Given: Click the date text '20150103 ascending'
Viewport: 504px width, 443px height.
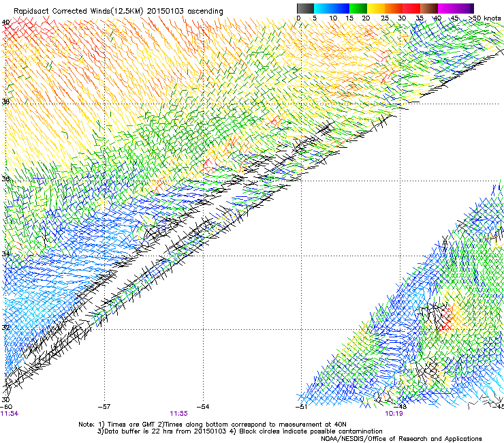Looking at the screenshot, I should coord(185,12).
